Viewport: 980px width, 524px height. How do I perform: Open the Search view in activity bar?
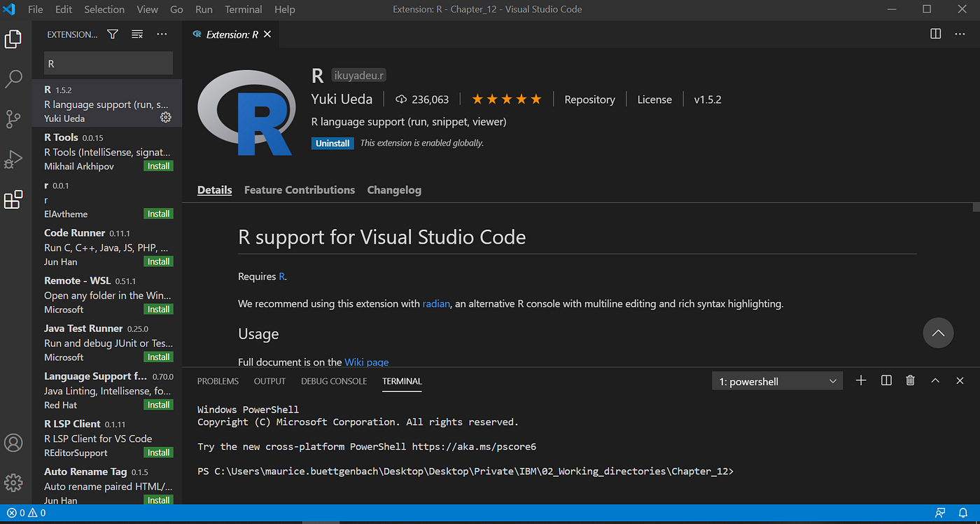click(x=13, y=79)
